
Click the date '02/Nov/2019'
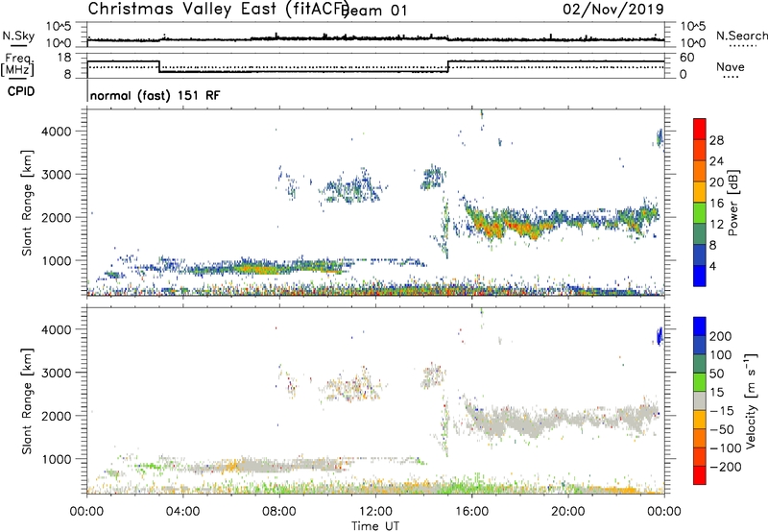(613, 9)
